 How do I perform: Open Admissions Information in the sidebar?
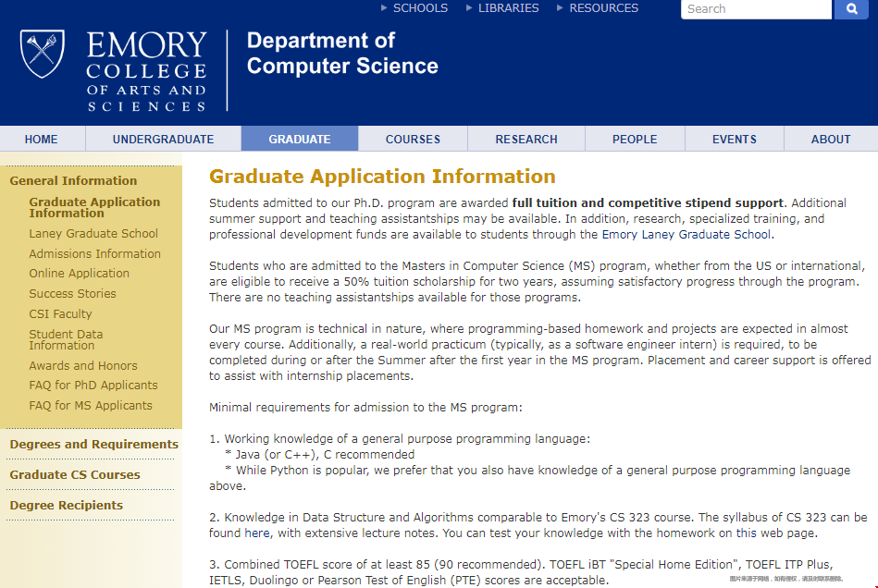[x=94, y=253]
